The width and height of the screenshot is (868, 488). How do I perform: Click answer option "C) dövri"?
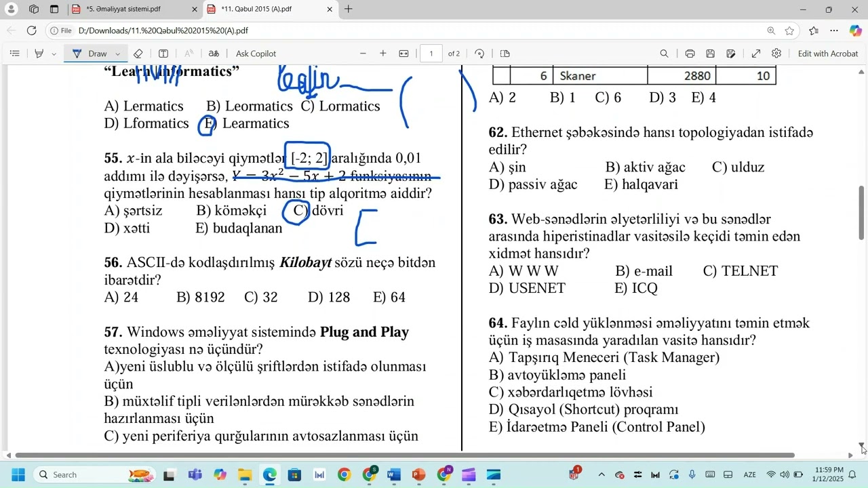[318, 211]
